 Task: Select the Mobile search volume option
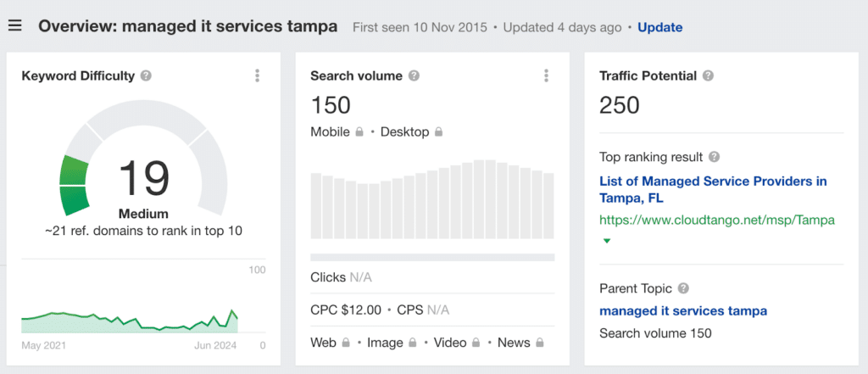330,131
